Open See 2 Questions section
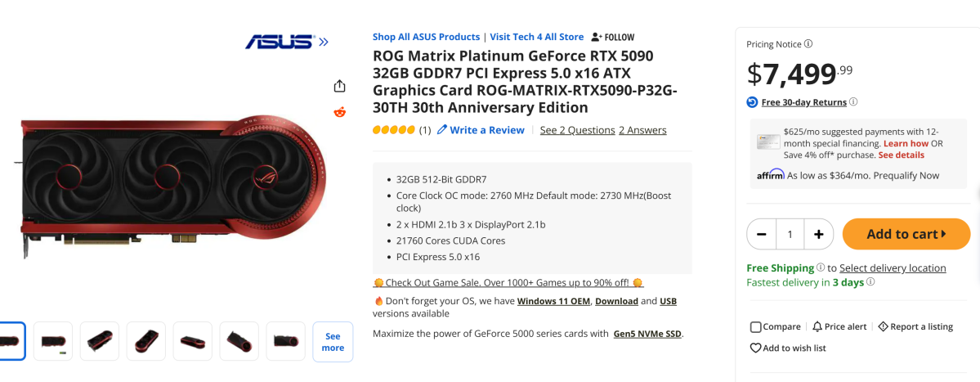 coord(577,130)
